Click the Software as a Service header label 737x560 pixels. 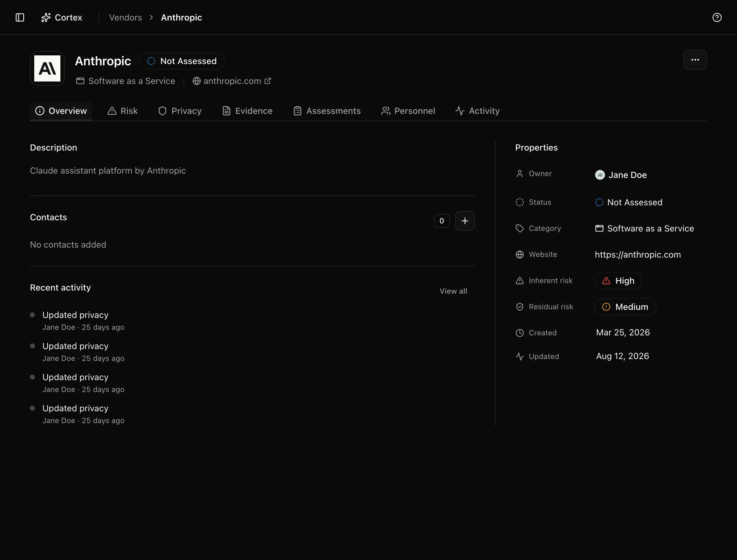click(131, 81)
